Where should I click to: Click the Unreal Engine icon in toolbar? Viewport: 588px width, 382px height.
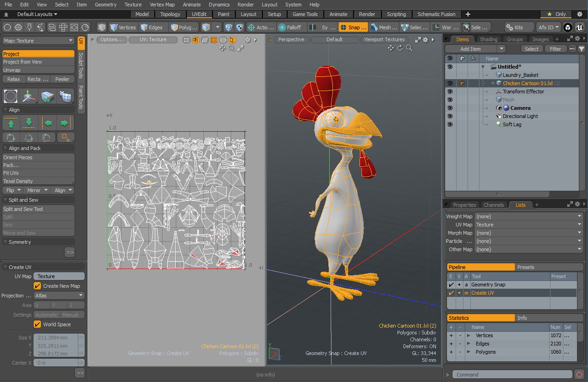580,27
